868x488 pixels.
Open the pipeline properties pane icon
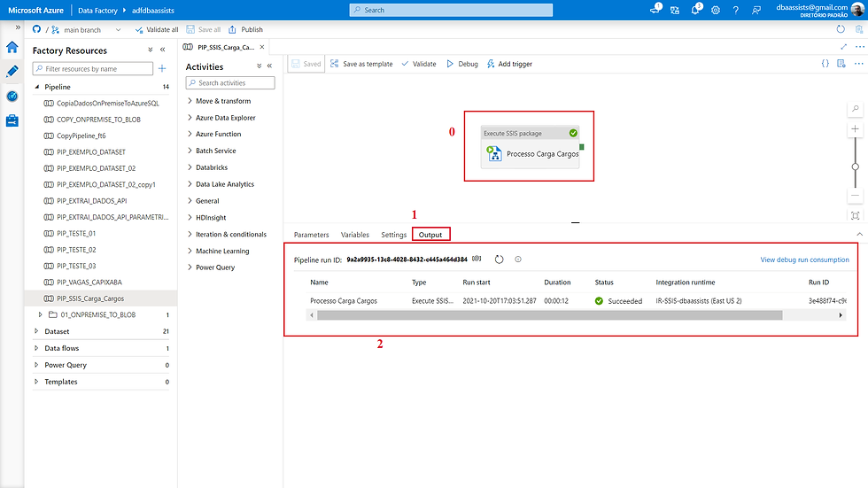click(841, 64)
